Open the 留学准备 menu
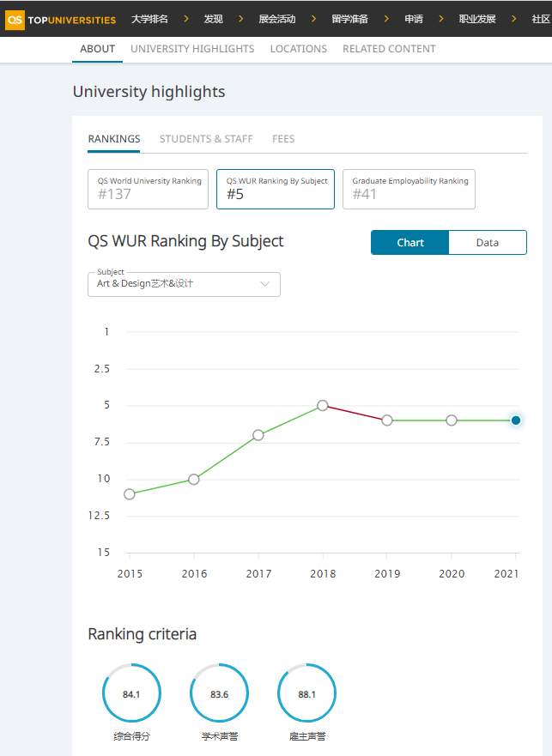This screenshot has width=552, height=756. pyautogui.click(x=349, y=19)
